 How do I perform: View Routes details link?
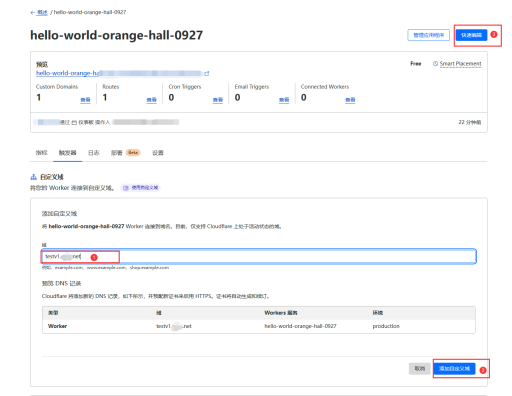point(152,100)
